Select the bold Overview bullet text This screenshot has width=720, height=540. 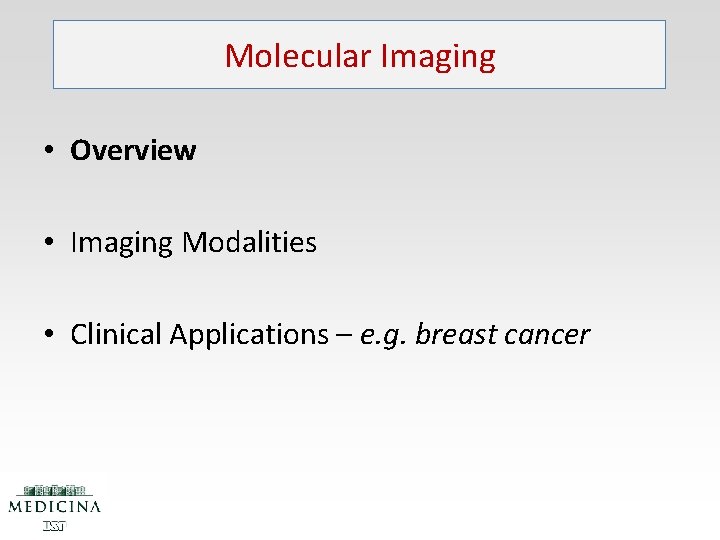click(x=133, y=150)
